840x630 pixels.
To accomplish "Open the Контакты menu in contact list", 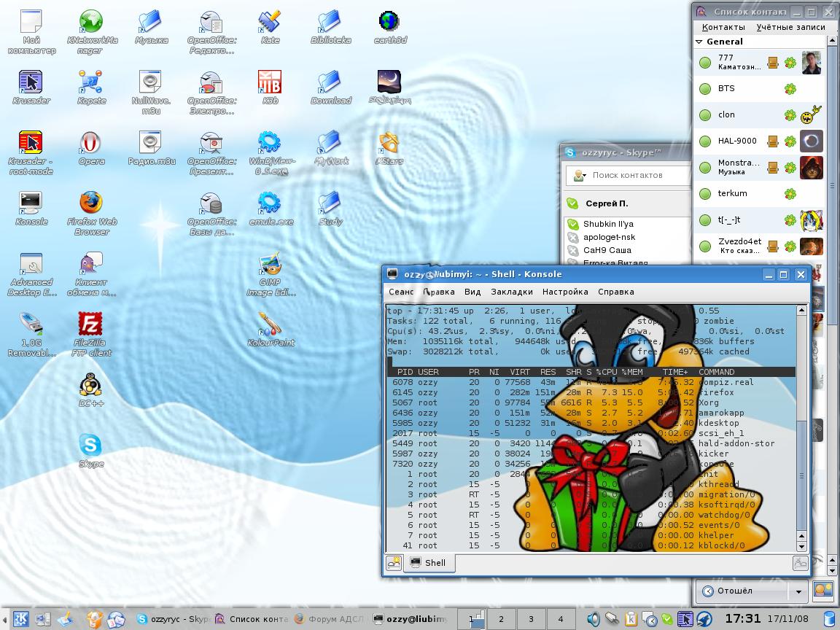I will click(723, 27).
